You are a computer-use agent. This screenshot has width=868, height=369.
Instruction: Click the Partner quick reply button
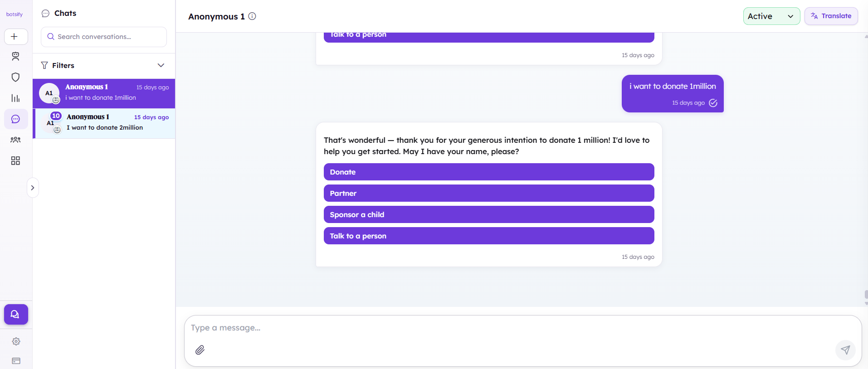(489, 193)
